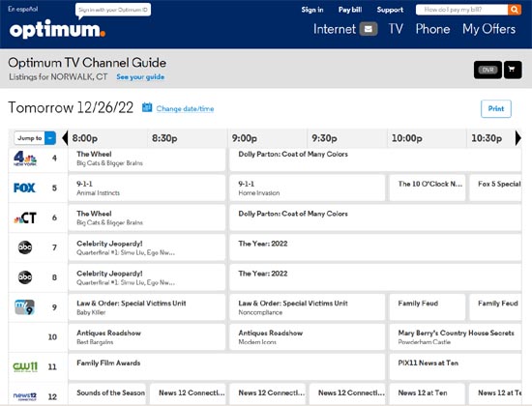The image size is (532, 406).
Task: Advance the guide with right arrow
Action: [x=518, y=138]
